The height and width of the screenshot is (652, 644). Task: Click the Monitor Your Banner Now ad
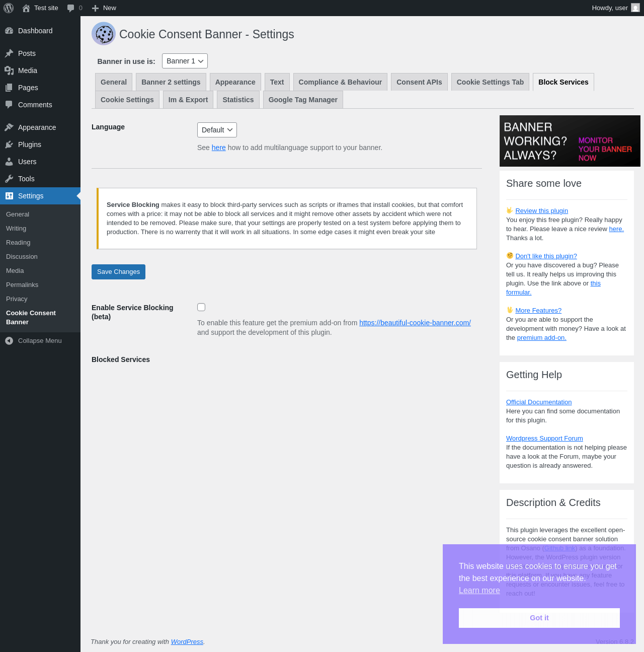tap(570, 141)
